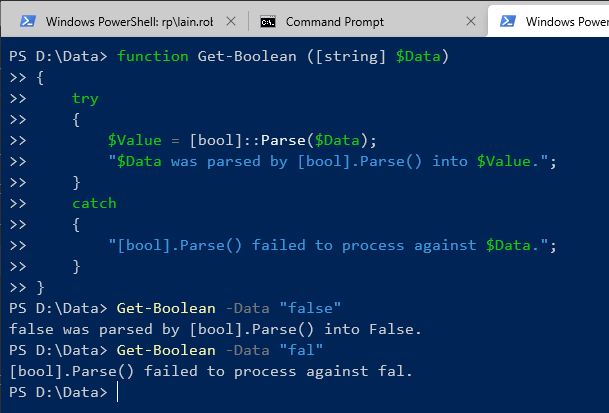Click the PowerShell icon on first tab

[x=28, y=21]
